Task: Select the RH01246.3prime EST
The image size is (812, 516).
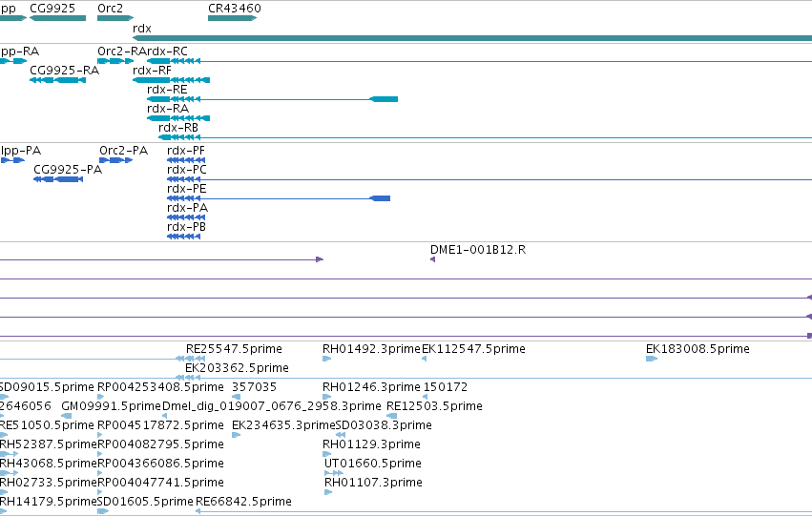Action: pos(326,397)
